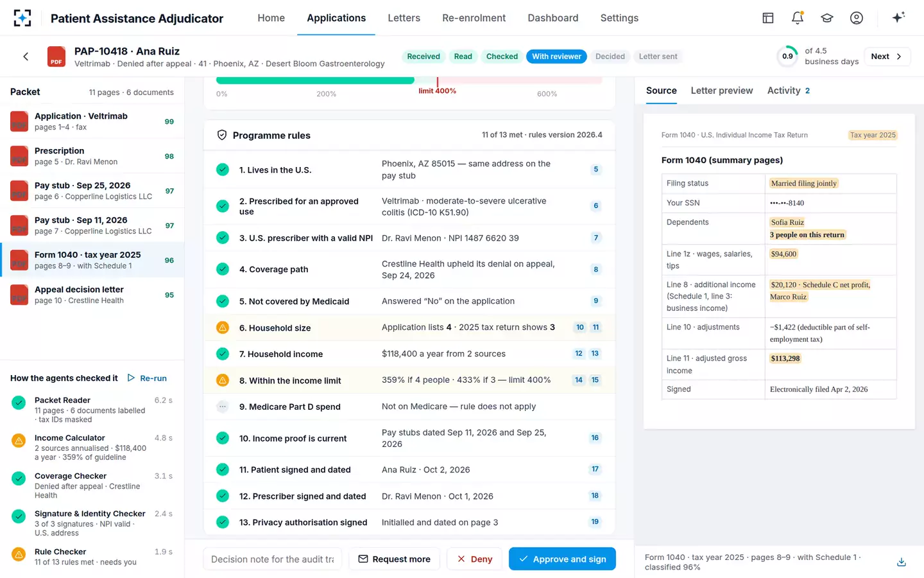Click the Rule Checker warning status icon
The image size is (924, 578).
click(19, 554)
